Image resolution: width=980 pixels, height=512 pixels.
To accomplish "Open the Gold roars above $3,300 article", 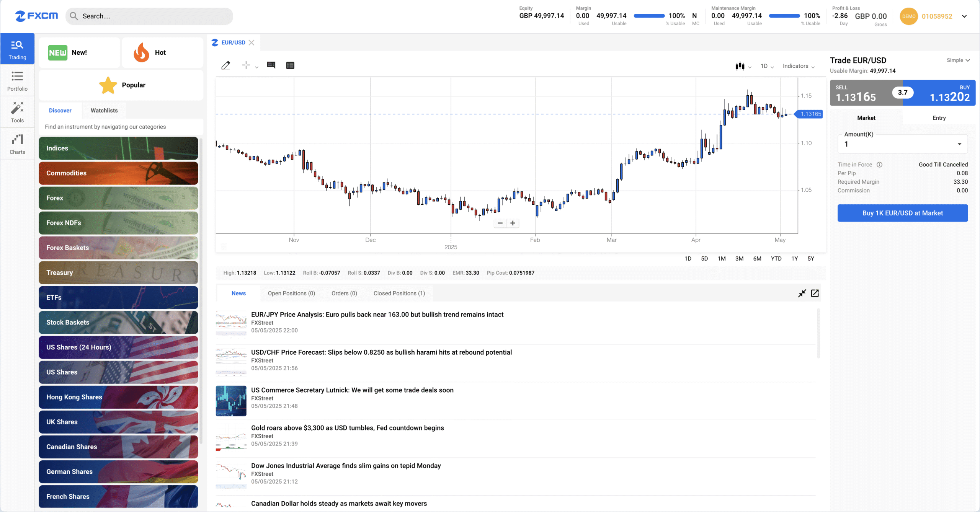I will click(x=347, y=428).
